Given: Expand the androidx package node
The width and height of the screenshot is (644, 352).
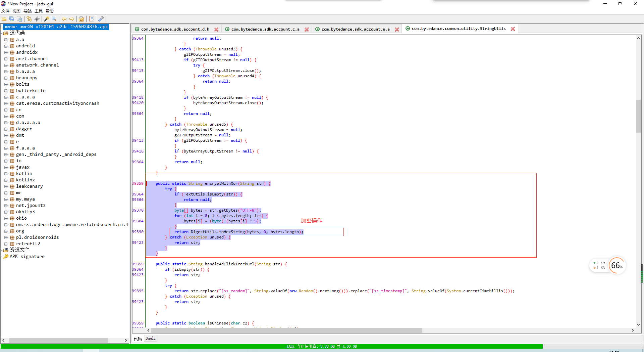Looking at the screenshot, I should 6,52.
